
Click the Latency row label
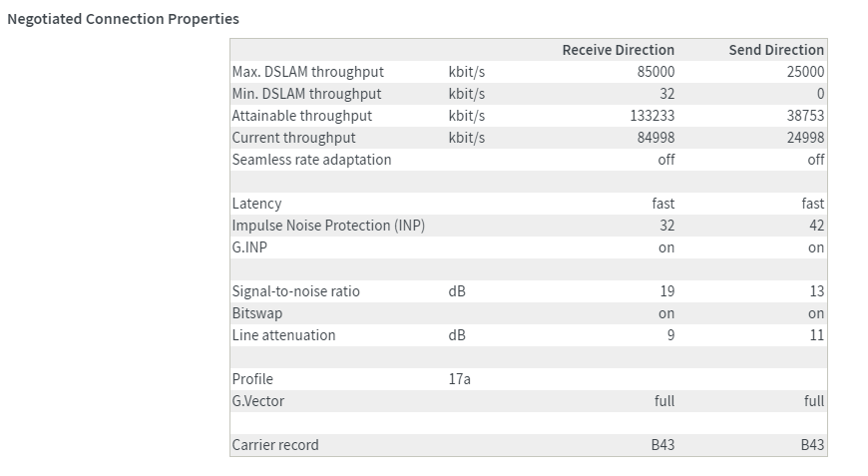coord(256,204)
